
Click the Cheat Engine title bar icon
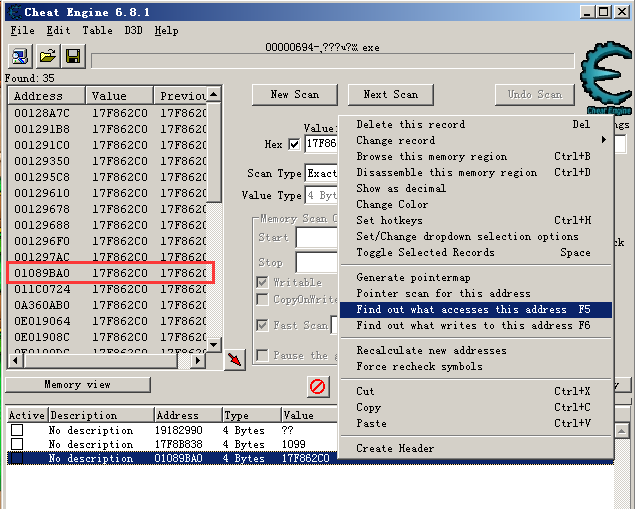[15, 12]
